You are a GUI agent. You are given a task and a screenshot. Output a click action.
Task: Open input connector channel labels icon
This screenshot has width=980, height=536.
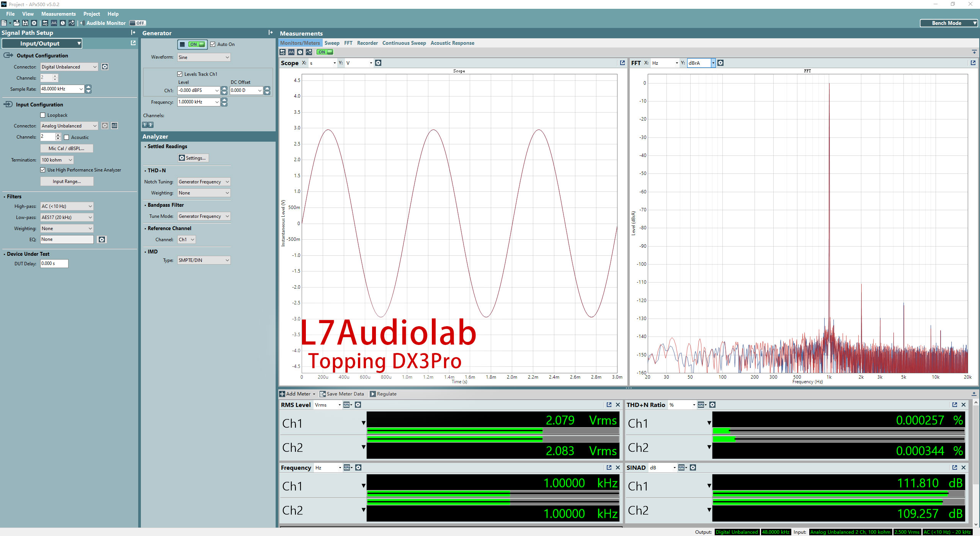pos(114,126)
